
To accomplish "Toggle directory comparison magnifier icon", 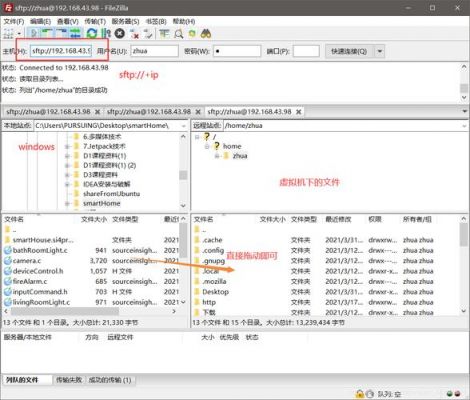I will [x=179, y=33].
